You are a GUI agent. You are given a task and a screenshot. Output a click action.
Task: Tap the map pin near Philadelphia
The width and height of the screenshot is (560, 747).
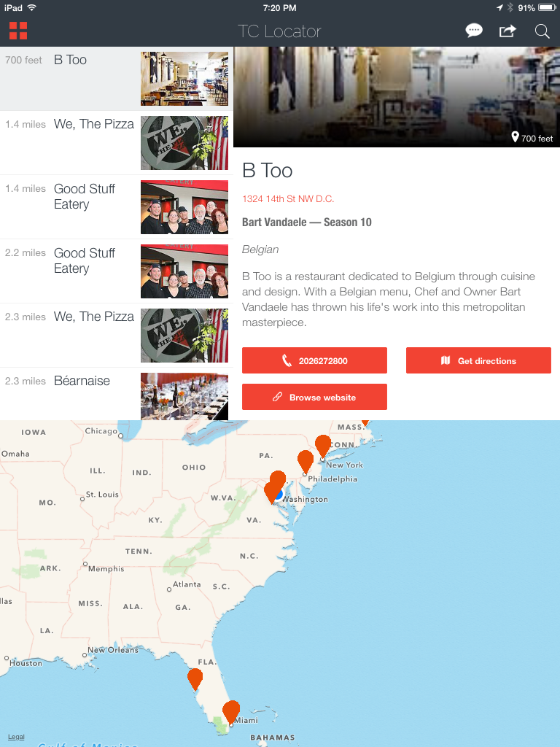point(306,462)
